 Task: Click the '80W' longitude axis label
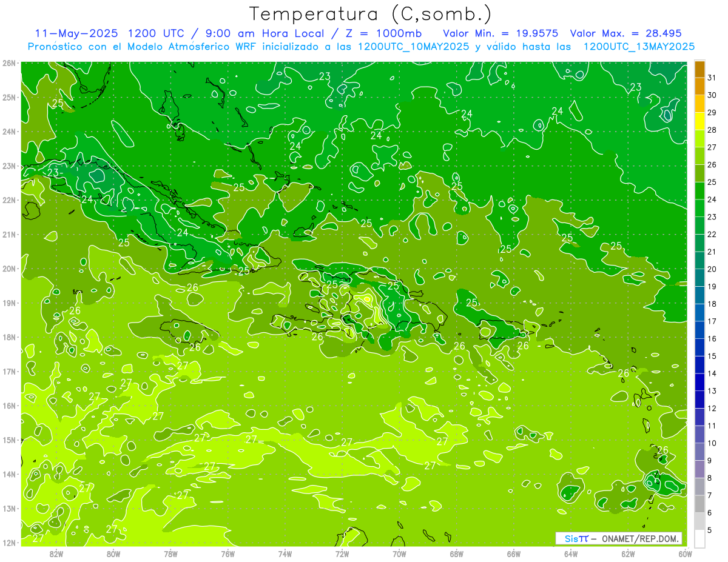[x=113, y=554]
